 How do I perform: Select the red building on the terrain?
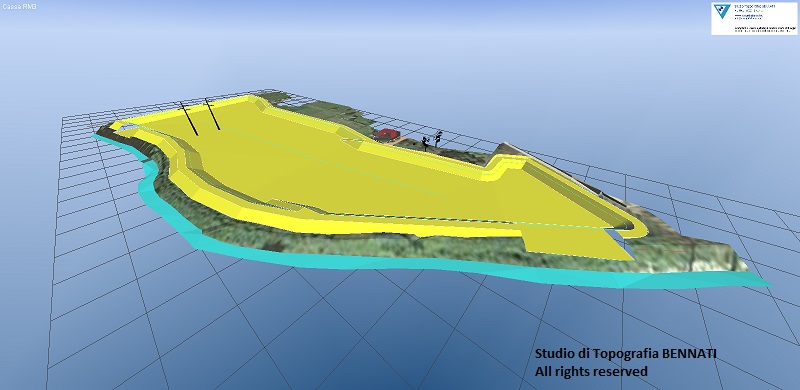coord(388,134)
